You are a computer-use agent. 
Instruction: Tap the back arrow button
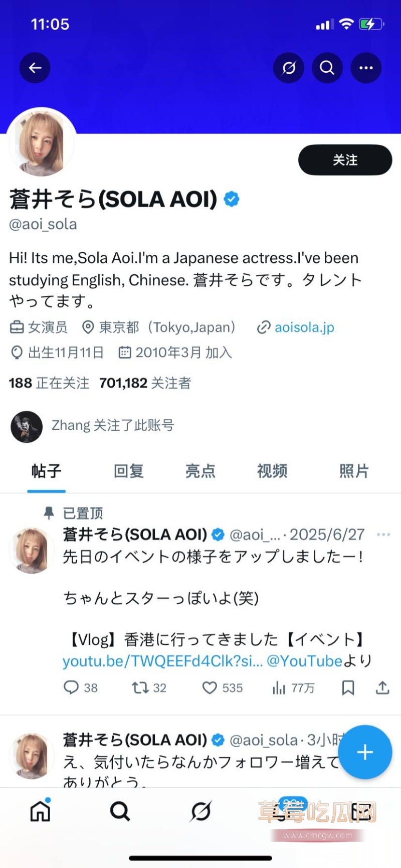click(35, 68)
